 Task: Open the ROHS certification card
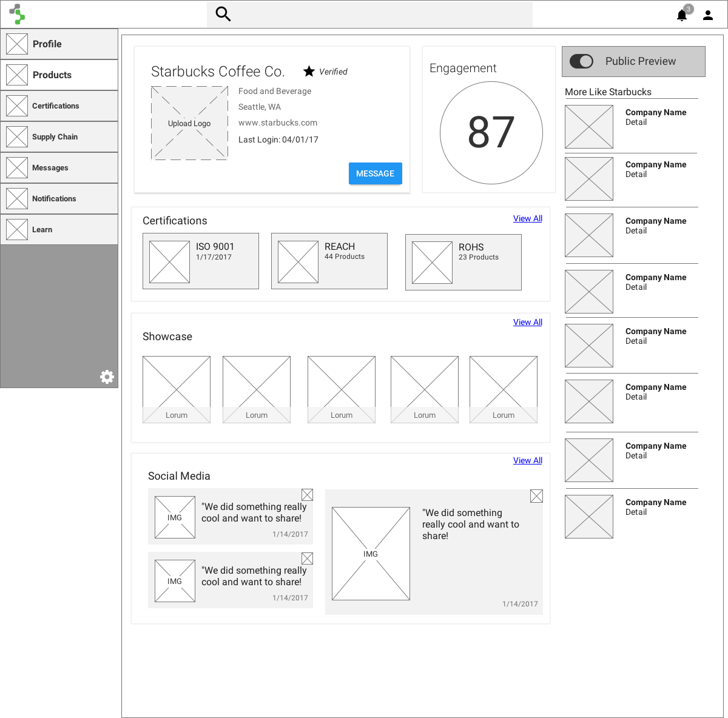click(x=463, y=262)
